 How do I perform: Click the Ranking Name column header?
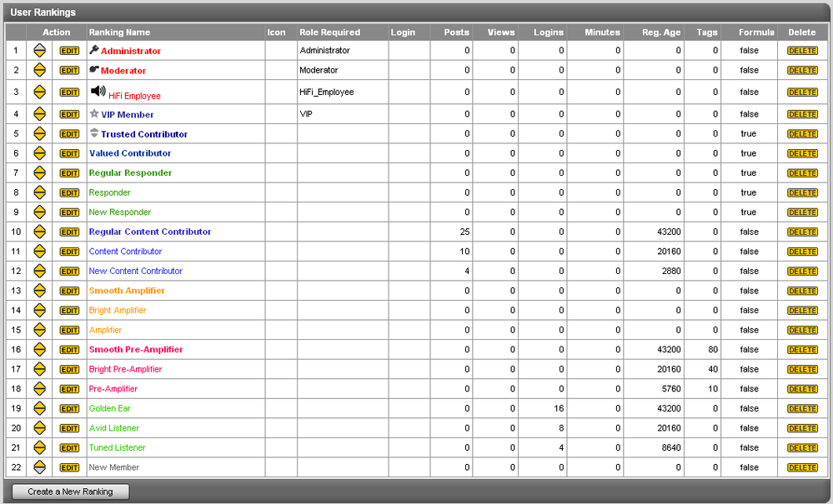[119, 32]
